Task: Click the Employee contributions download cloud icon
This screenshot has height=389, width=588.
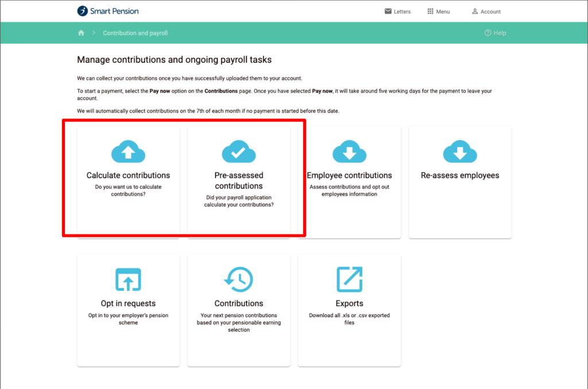Action: click(349, 152)
